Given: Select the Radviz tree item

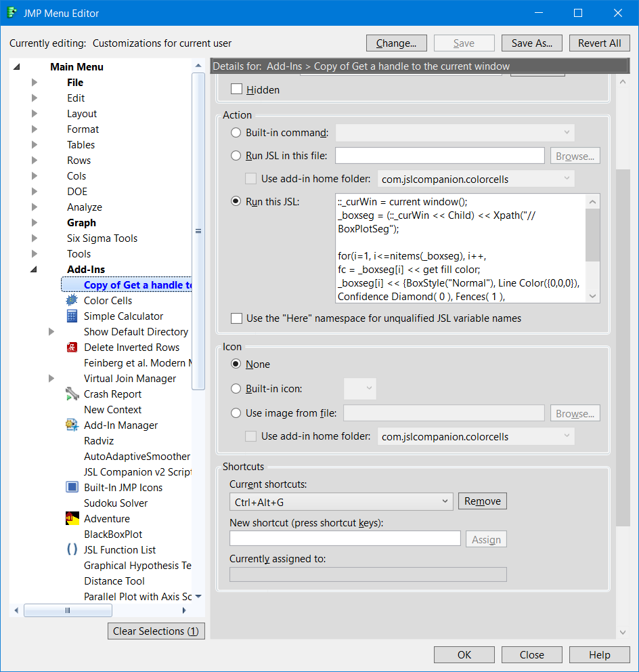Looking at the screenshot, I should [99, 441].
